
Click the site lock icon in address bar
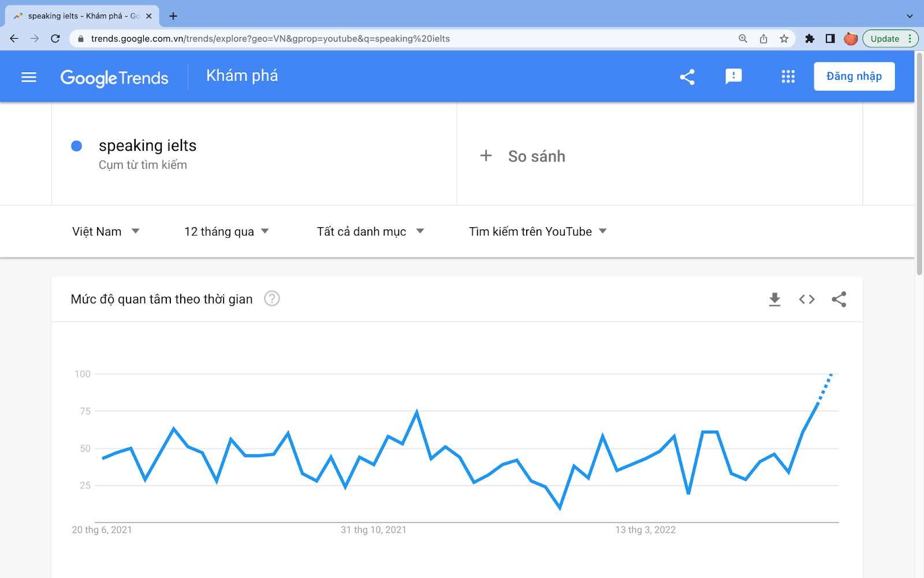click(x=81, y=39)
